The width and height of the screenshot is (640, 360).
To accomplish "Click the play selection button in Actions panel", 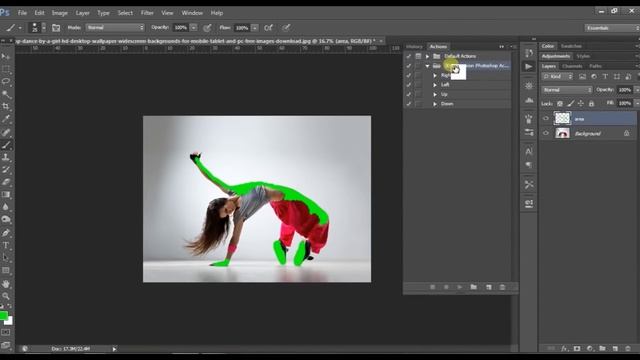I will pyautogui.click(x=460, y=287).
